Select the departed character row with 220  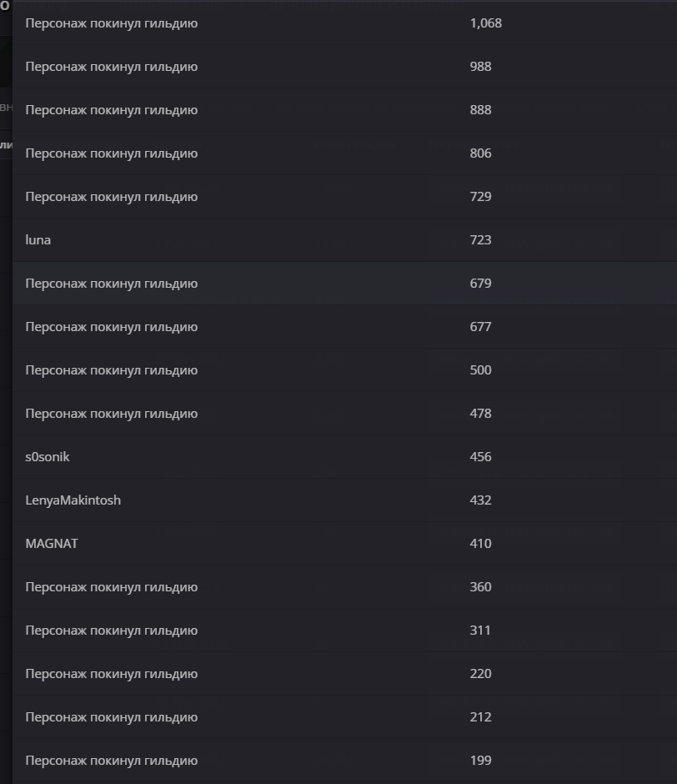point(344,674)
